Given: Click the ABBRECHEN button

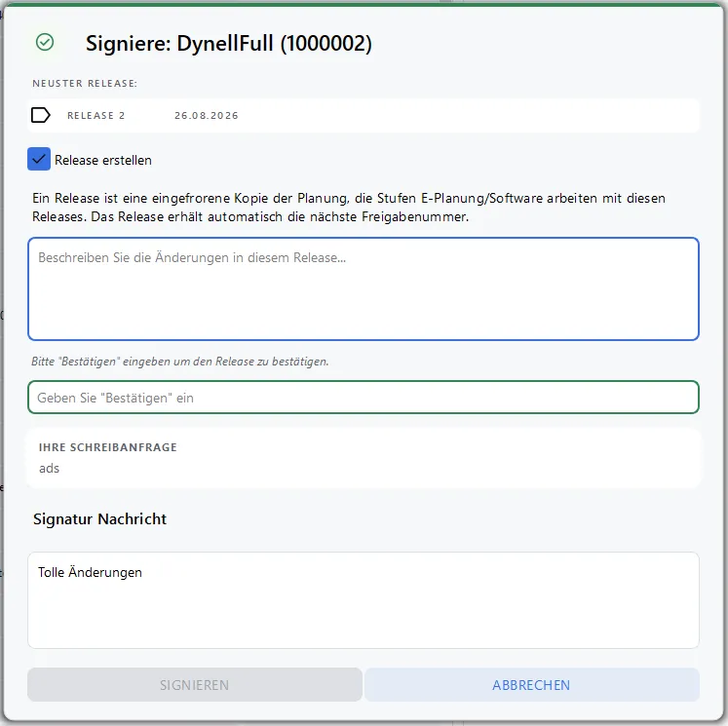Looking at the screenshot, I should point(531,685).
